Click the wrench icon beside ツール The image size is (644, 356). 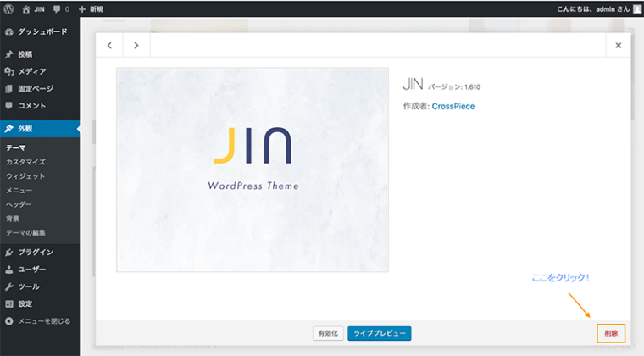9,286
